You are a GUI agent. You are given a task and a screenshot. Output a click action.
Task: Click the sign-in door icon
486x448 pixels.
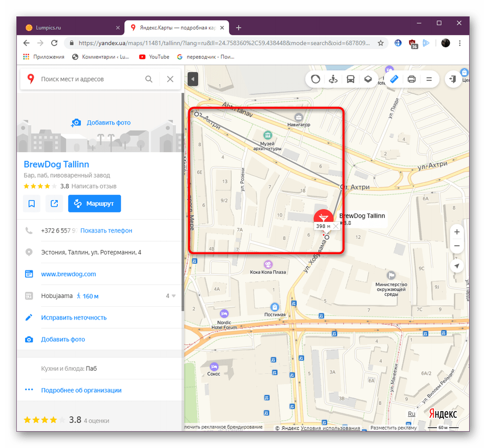click(453, 79)
